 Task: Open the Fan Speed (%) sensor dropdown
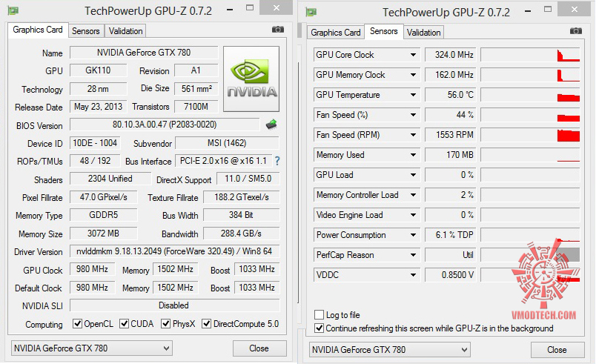click(413, 115)
